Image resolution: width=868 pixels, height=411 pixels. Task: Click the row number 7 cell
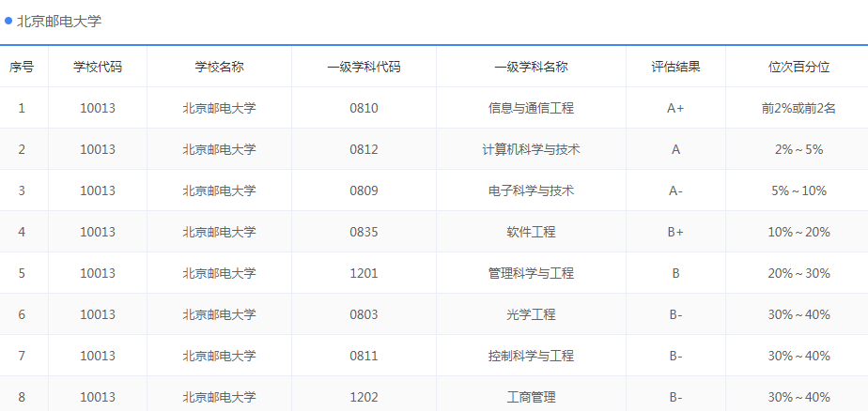pos(22,356)
